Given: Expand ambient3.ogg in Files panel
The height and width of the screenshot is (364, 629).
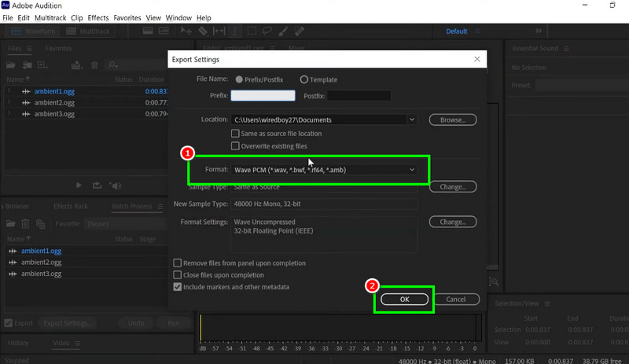Looking at the screenshot, I should tap(9, 113).
